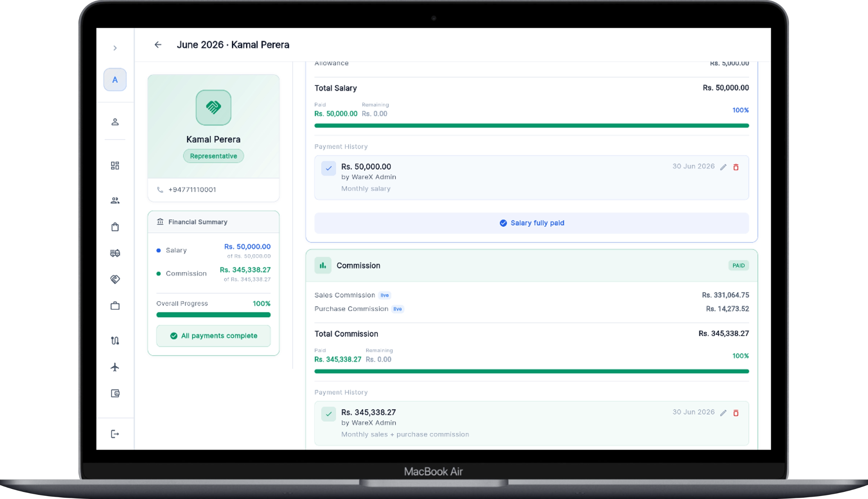Click the salary payment checkmark box
868x499 pixels.
329,168
